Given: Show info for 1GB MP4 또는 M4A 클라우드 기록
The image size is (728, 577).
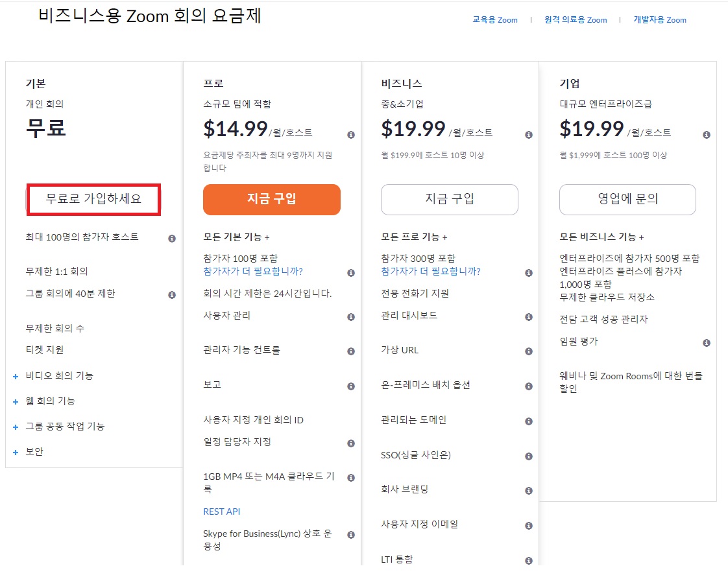Looking at the screenshot, I should pyautogui.click(x=351, y=478).
